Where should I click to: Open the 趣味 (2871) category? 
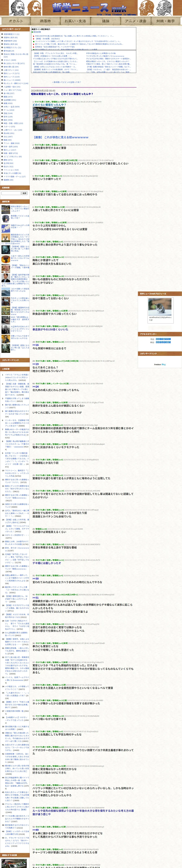tap(8, 160)
